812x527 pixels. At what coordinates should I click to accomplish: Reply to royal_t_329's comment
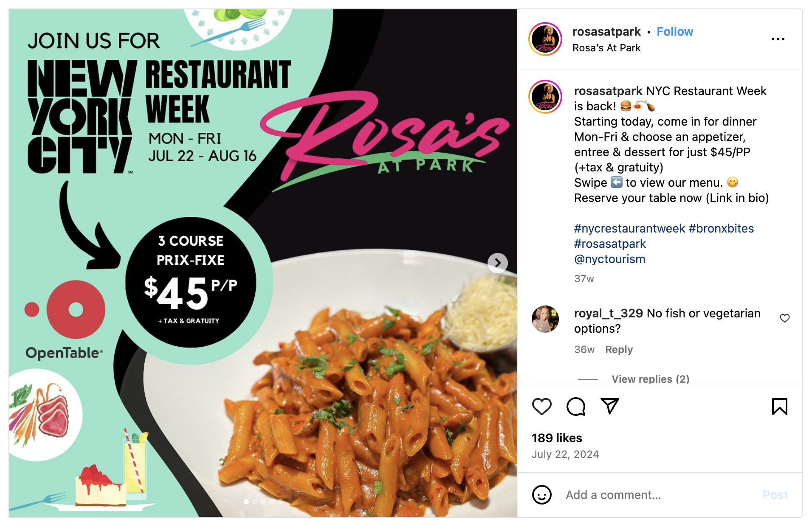pyautogui.click(x=619, y=350)
